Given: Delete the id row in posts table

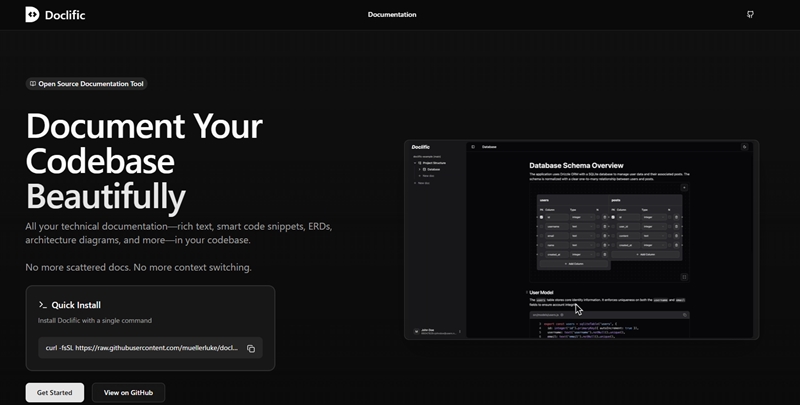Looking at the screenshot, I should point(677,216).
